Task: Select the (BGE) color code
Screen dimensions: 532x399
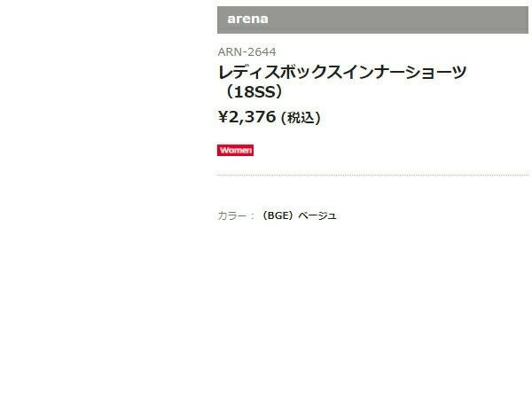Action: click(x=278, y=215)
